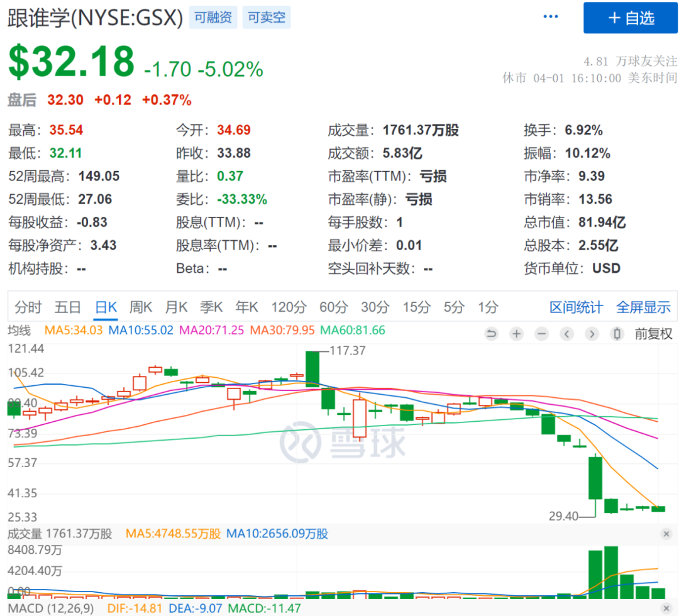Click the 振幅 value 10.12%

[x=588, y=153]
